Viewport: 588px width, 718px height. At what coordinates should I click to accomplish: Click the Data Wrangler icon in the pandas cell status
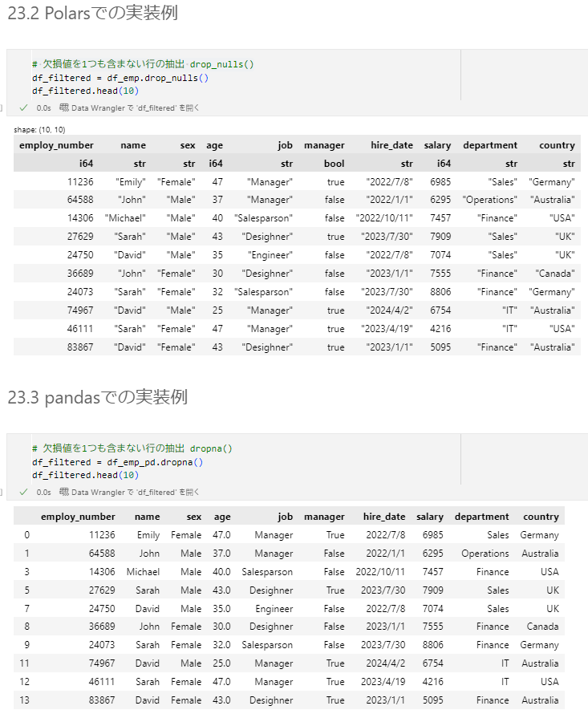pyautogui.click(x=64, y=492)
